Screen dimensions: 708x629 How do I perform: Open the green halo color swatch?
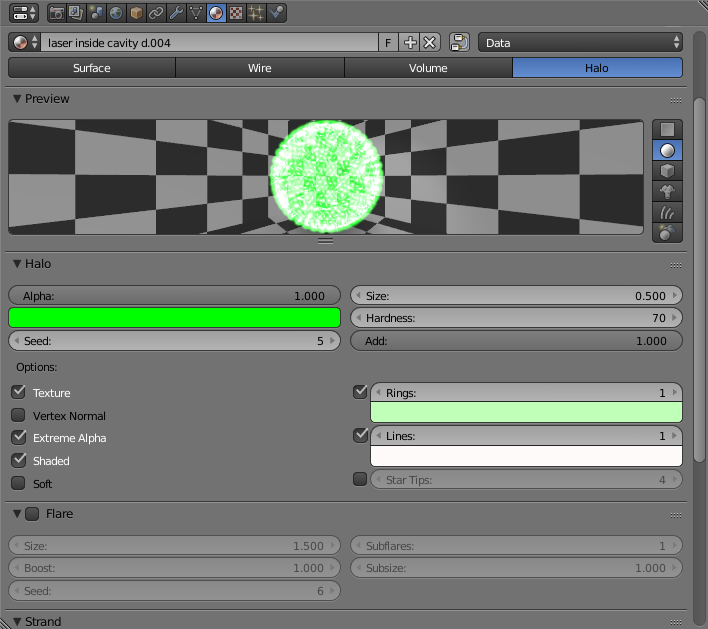[x=175, y=318]
